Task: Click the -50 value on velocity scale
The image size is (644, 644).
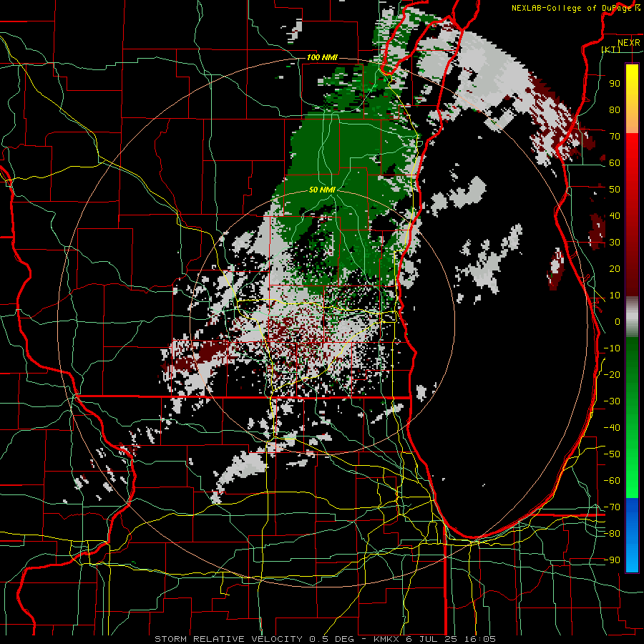Action: [x=612, y=454]
